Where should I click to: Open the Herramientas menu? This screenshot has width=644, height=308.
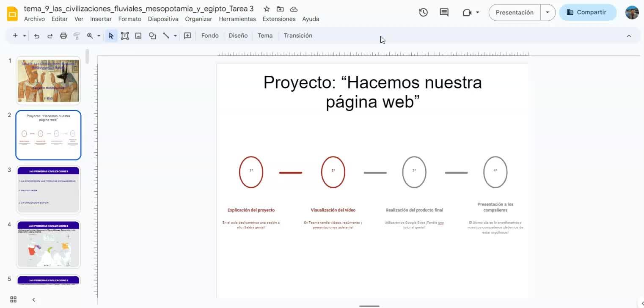pos(237,19)
